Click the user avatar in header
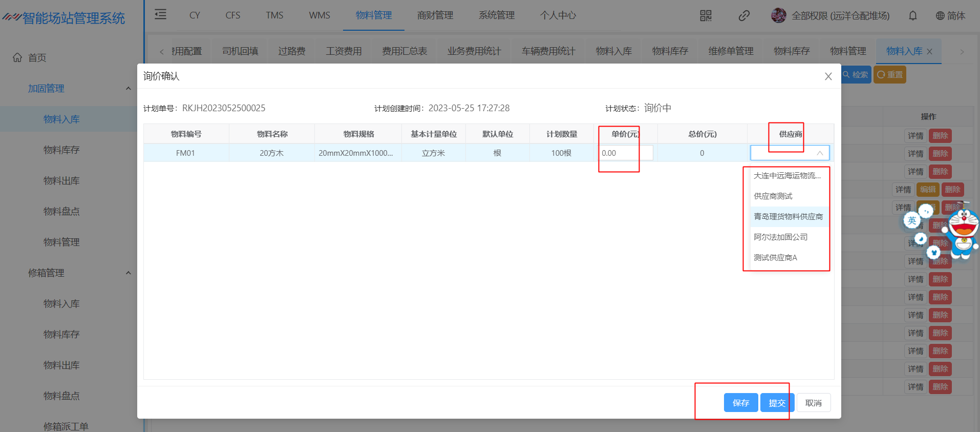This screenshot has height=432, width=980. click(x=778, y=16)
